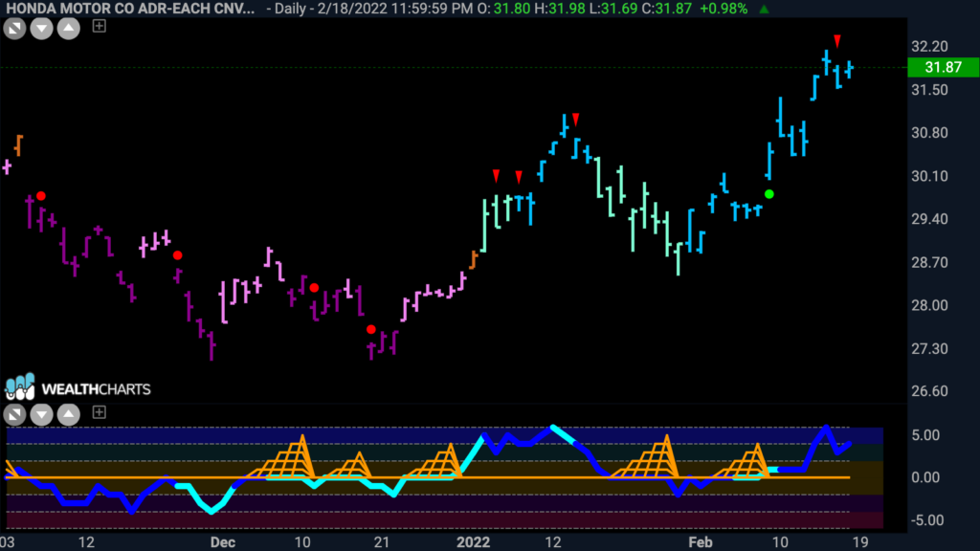
Task: Click the Feb date axis label
Action: 700,542
